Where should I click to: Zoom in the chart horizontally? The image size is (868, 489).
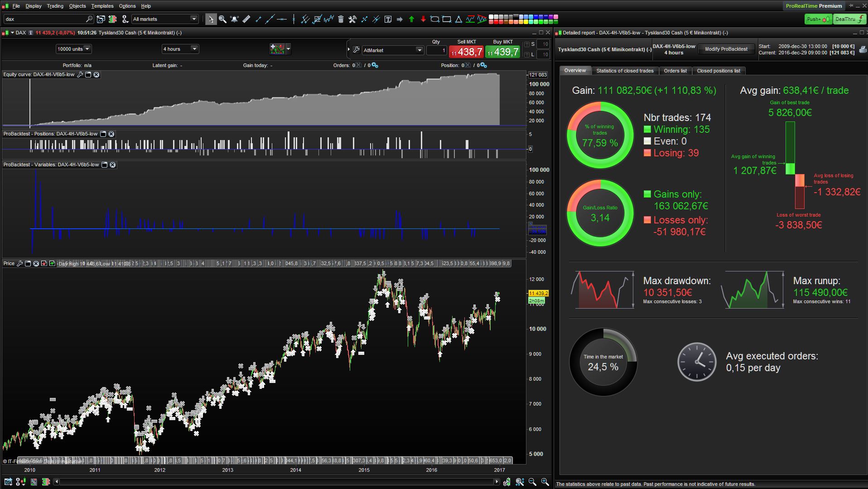coord(545,482)
